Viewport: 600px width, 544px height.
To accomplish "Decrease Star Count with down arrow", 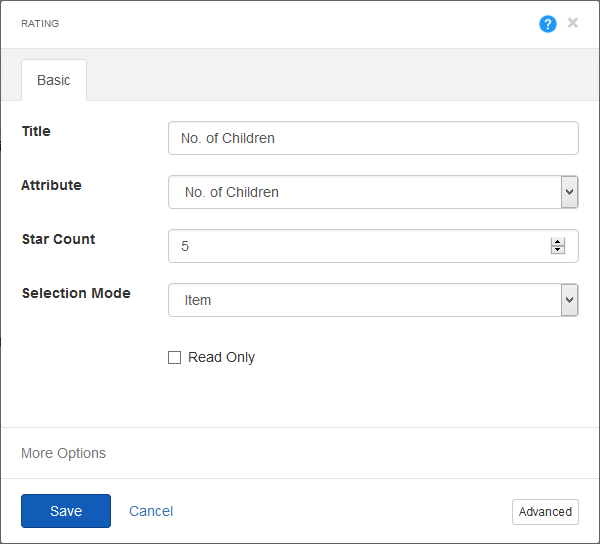I will pyautogui.click(x=558, y=250).
